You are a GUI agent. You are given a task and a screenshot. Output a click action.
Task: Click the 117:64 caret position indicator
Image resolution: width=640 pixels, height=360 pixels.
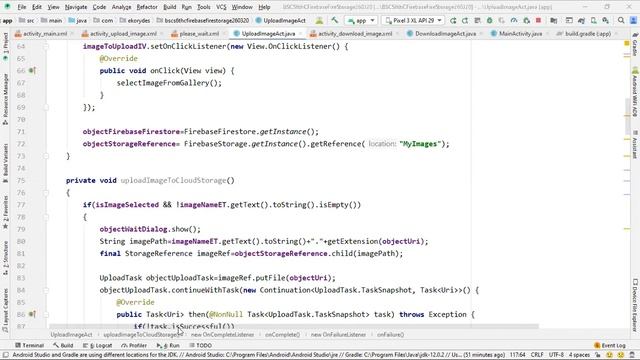pyautogui.click(x=518, y=355)
